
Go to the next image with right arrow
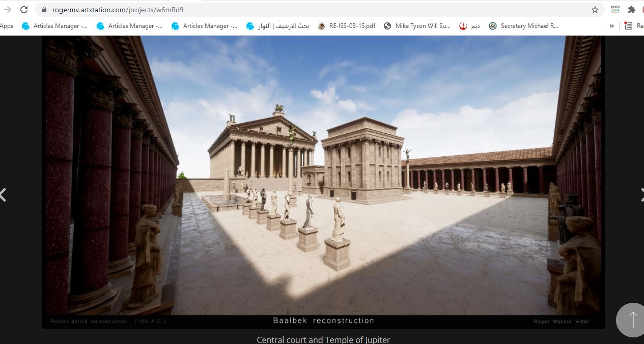[x=640, y=194]
